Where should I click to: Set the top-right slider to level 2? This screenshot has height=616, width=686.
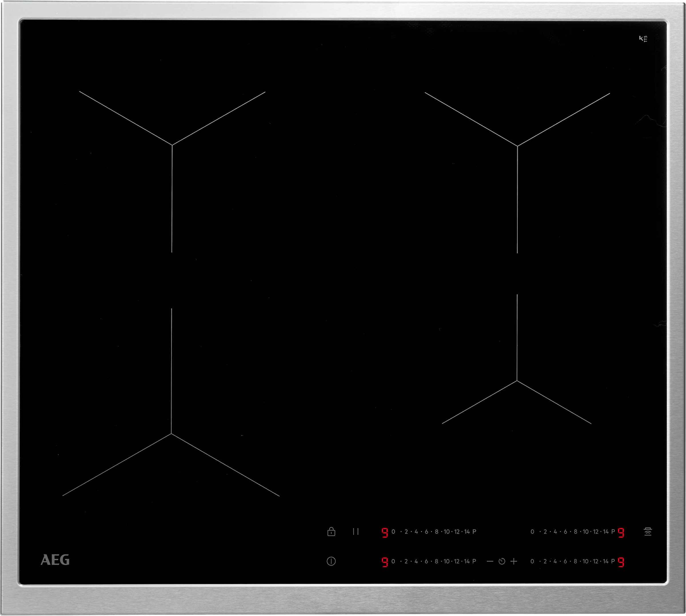point(545,532)
